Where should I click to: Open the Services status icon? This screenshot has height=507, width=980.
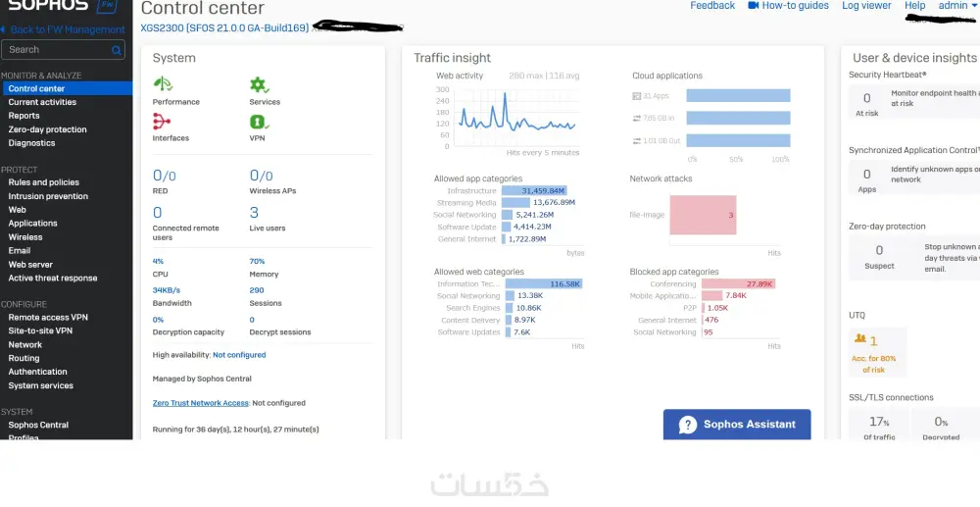pos(259,84)
